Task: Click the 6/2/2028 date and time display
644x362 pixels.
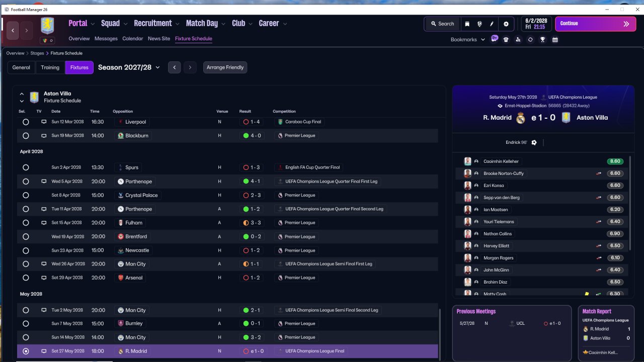Action: (536, 24)
